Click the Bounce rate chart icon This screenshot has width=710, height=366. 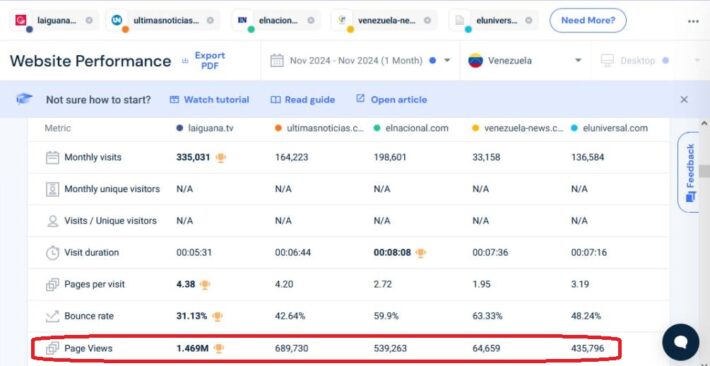click(53, 316)
